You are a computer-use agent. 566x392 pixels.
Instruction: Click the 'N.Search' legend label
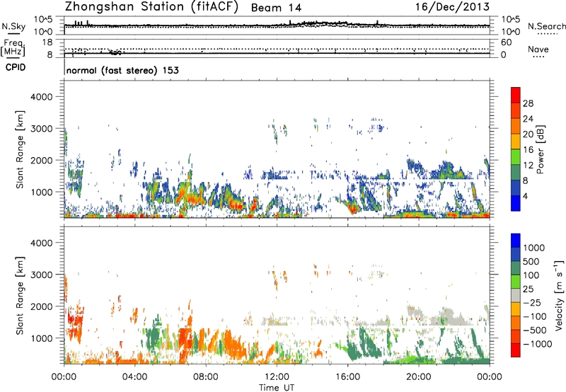click(x=546, y=26)
